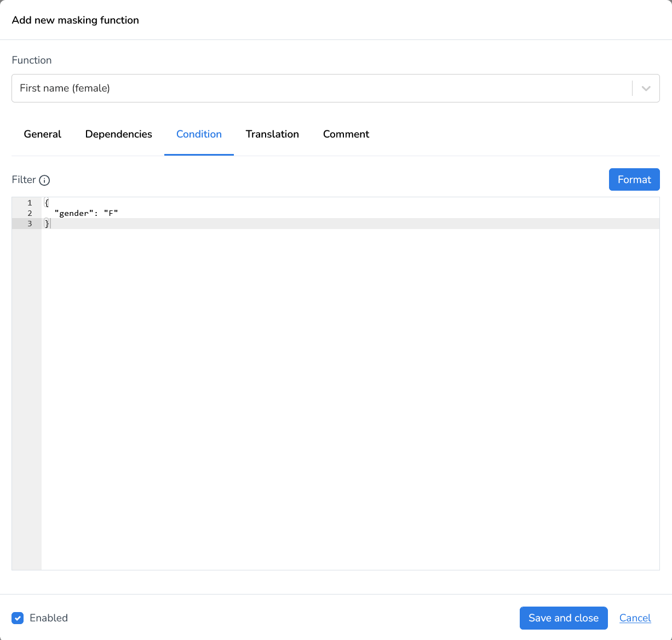Place cursor on the "gender" key in editor
This screenshot has height=640, width=672.
click(73, 213)
